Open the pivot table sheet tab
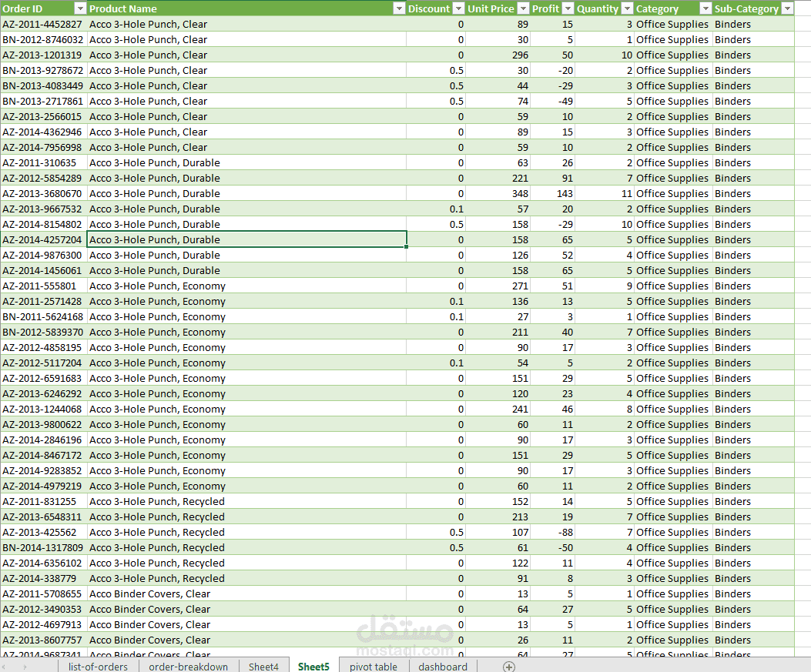 pos(374,667)
